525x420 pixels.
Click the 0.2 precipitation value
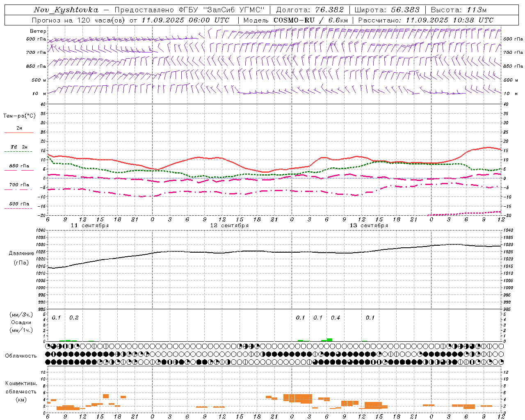pyautogui.click(x=74, y=317)
